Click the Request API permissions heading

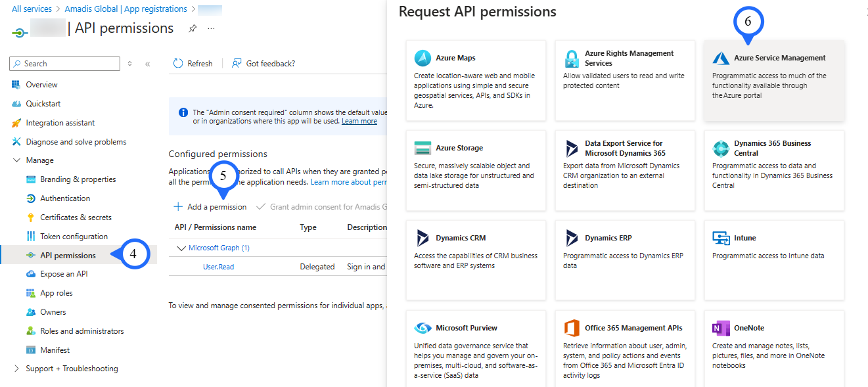click(478, 12)
